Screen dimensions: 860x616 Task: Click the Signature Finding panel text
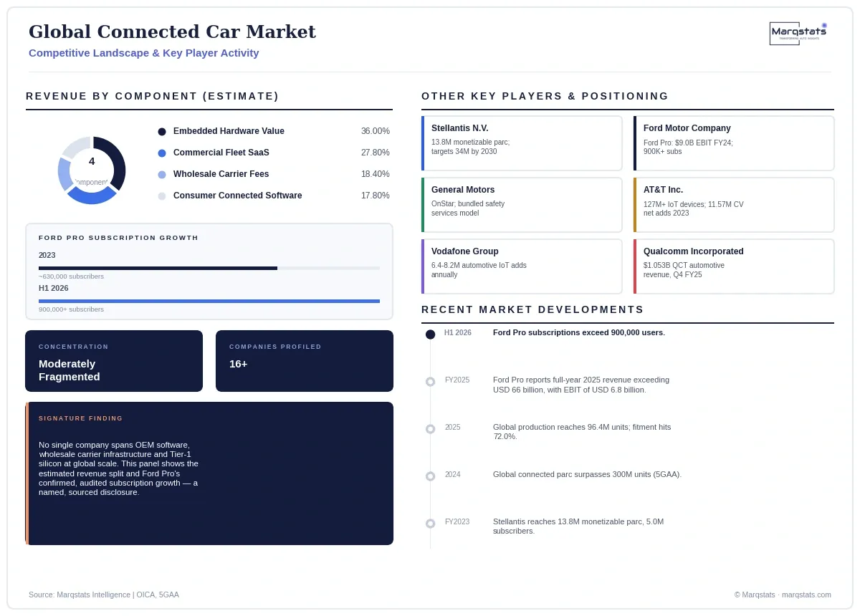coord(119,468)
